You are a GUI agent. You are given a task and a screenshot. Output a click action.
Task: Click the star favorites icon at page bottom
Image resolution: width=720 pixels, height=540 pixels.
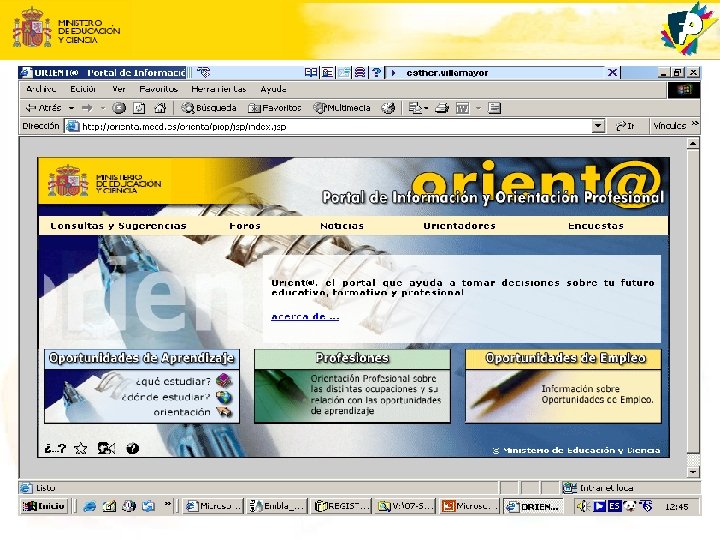(81, 449)
